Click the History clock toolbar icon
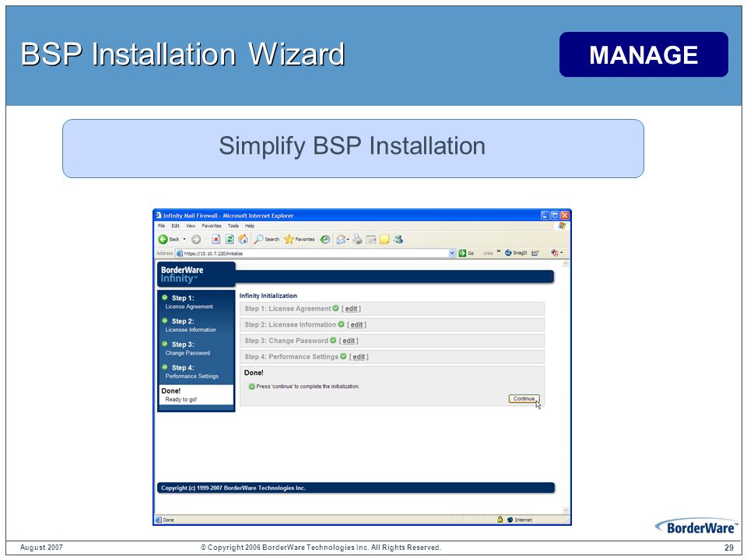 pos(325,239)
